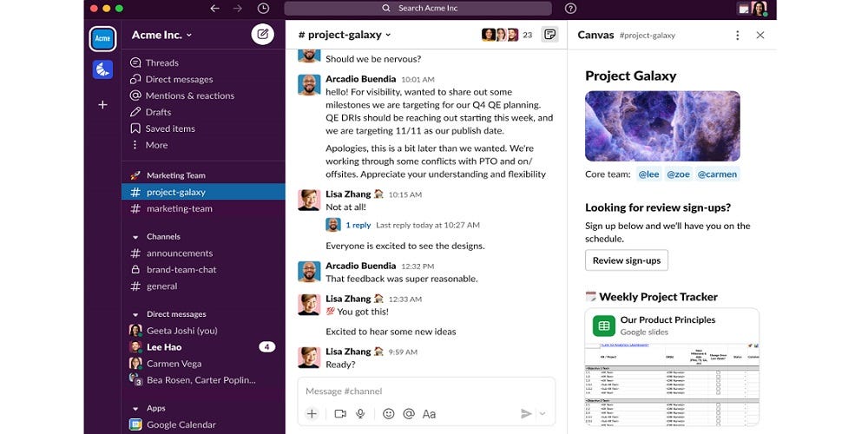
Task: Select the Acme workspace icon
Action: (102, 39)
